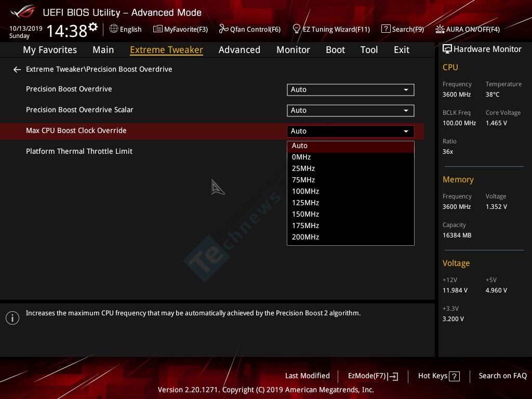Select 150MHz boost override option

[351, 215]
